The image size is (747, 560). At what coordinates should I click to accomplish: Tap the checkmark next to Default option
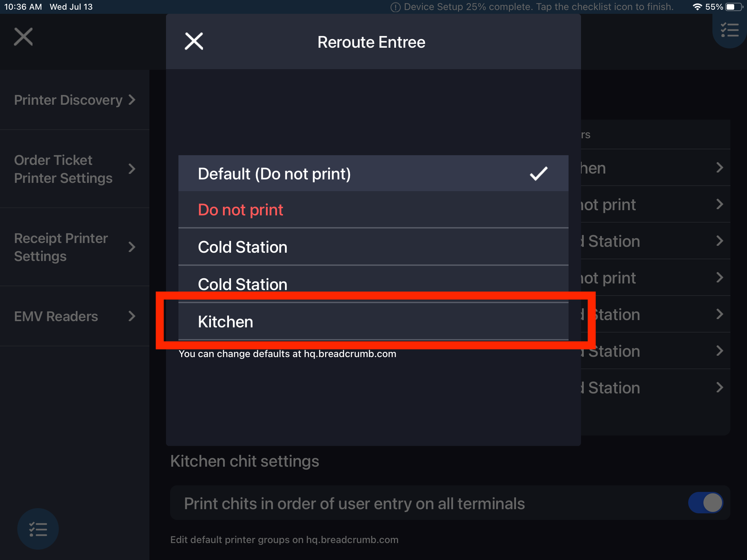pyautogui.click(x=539, y=174)
